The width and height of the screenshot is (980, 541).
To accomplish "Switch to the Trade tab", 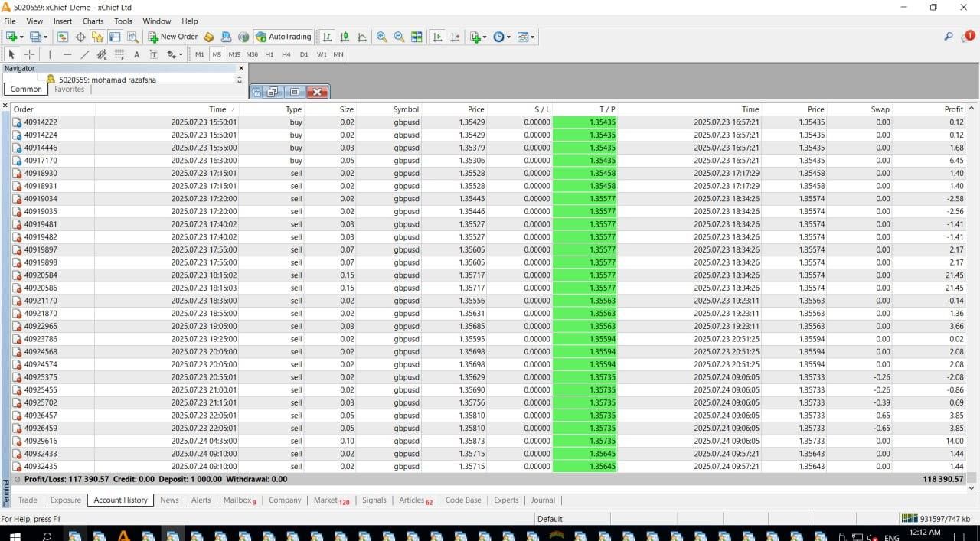I will [28, 500].
